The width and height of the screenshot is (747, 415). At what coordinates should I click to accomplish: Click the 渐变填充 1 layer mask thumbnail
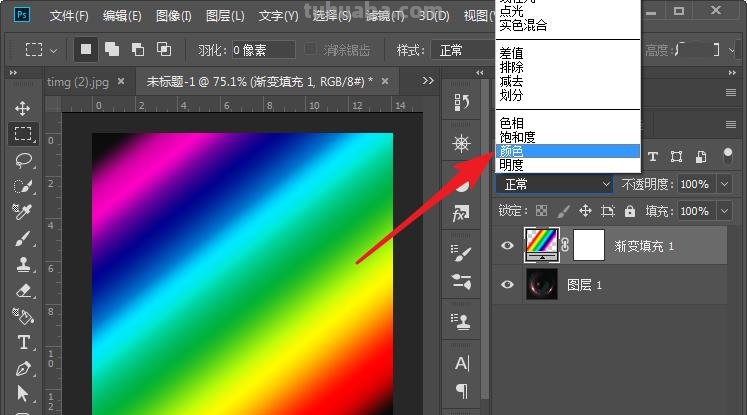[591, 245]
